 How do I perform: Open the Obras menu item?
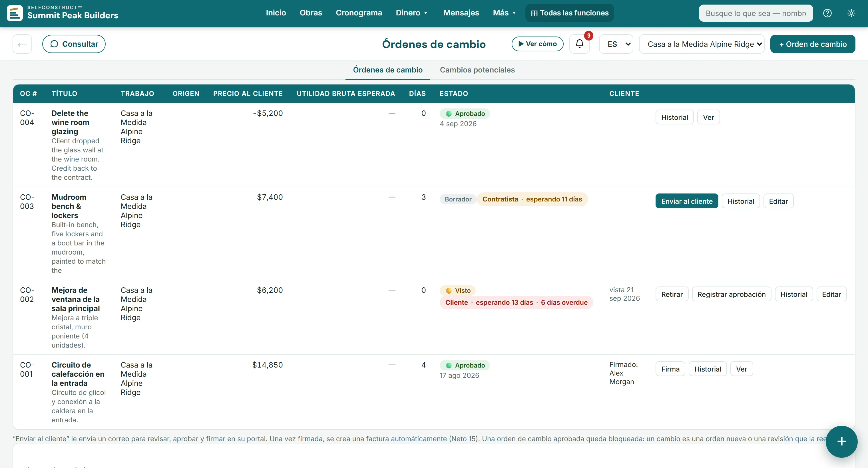pyautogui.click(x=311, y=13)
